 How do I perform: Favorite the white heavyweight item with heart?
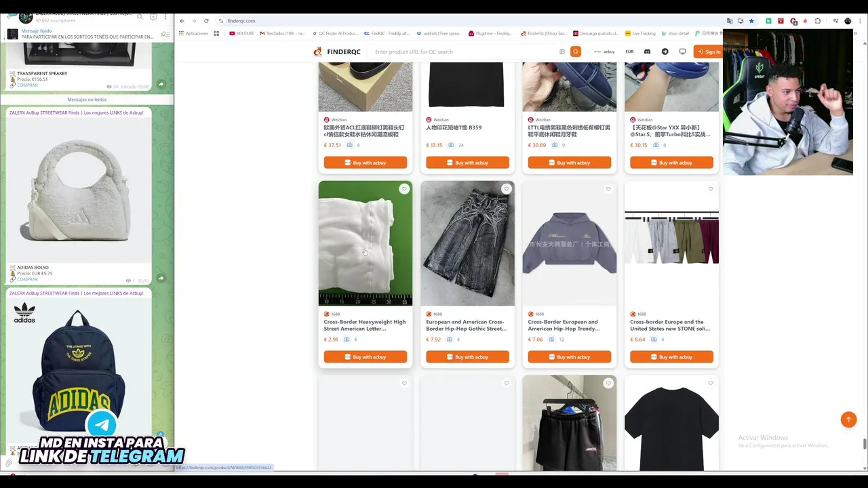point(404,189)
